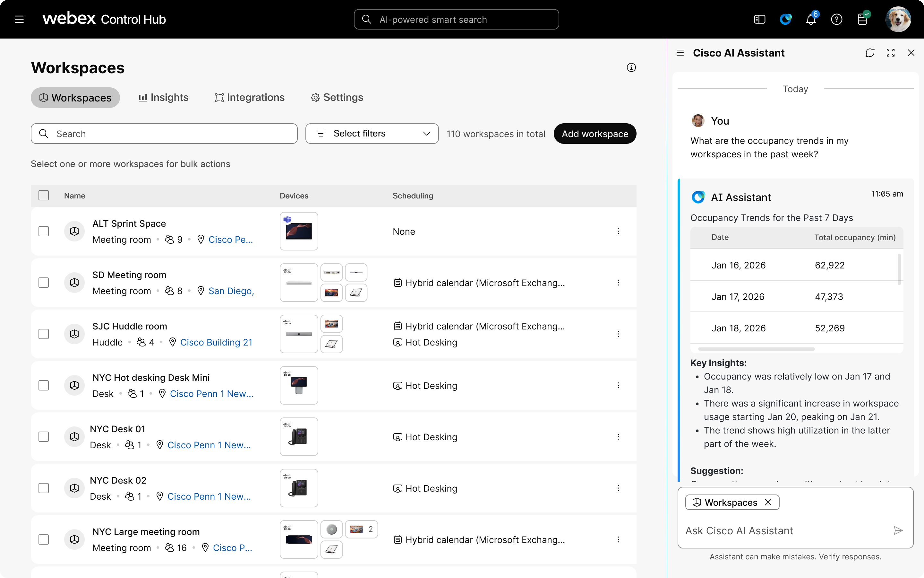Remove the Workspaces context chip

768,502
